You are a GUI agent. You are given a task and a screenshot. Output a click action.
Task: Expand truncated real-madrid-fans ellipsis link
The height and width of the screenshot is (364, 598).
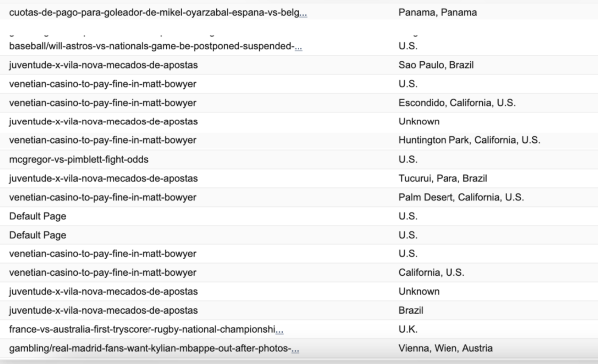(296, 348)
